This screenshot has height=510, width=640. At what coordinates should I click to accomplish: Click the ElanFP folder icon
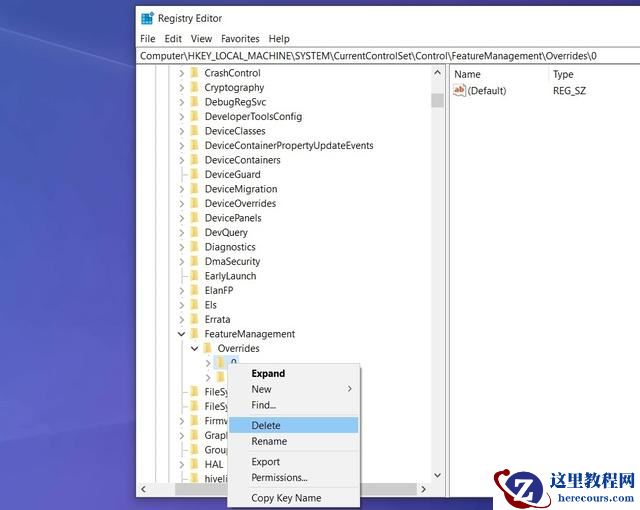(195, 290)
